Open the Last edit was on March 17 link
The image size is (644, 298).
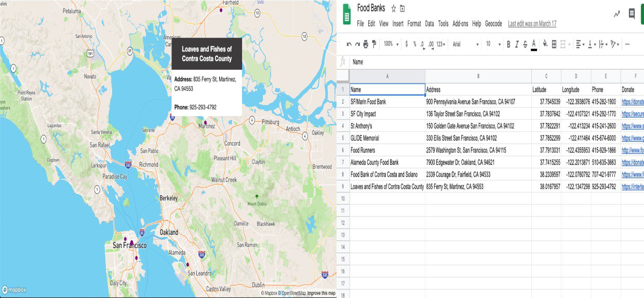(532, 23)
